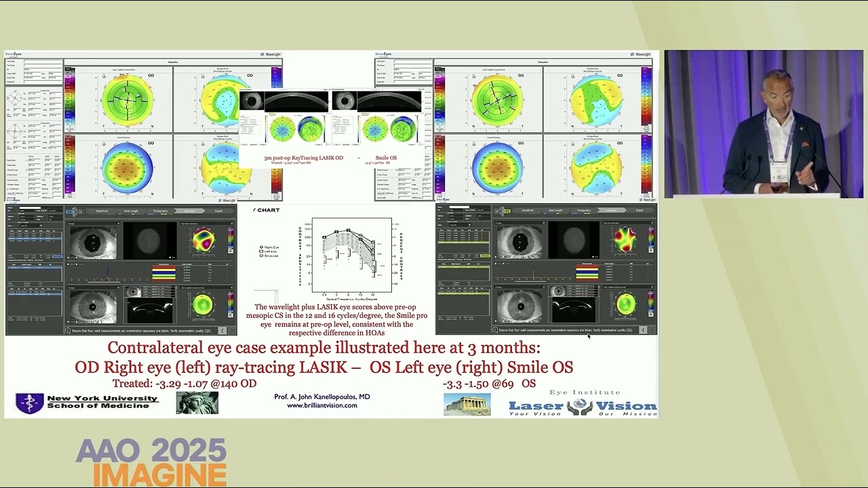Open Export tab in left exam panel
The image size is (868, 488).
219,211
